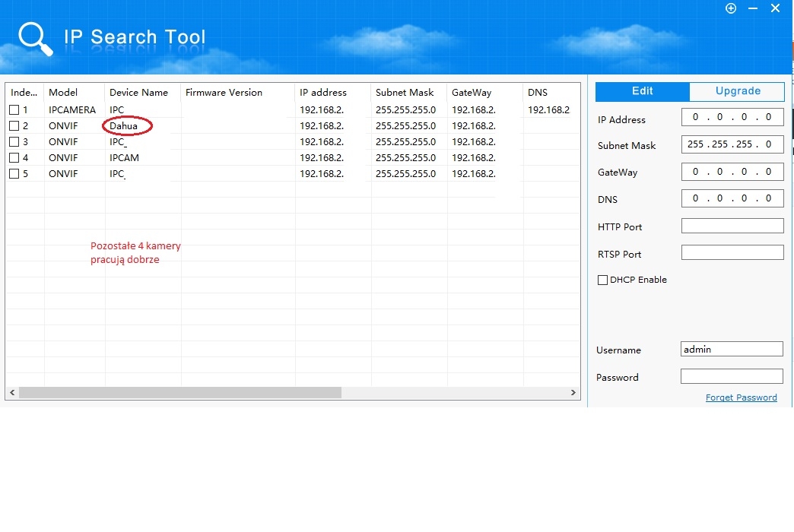Check the box for row 5 device
This screenshot has height=532, width=794.
[14, 173]
